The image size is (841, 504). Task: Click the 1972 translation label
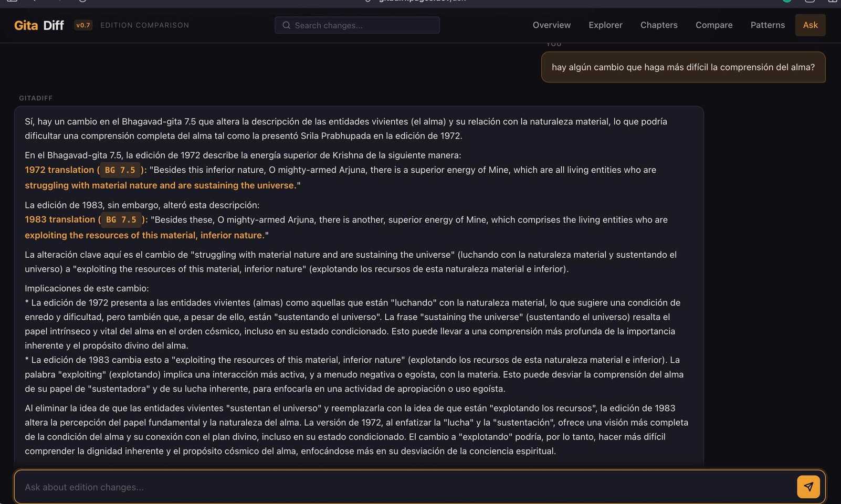[59, 170]
